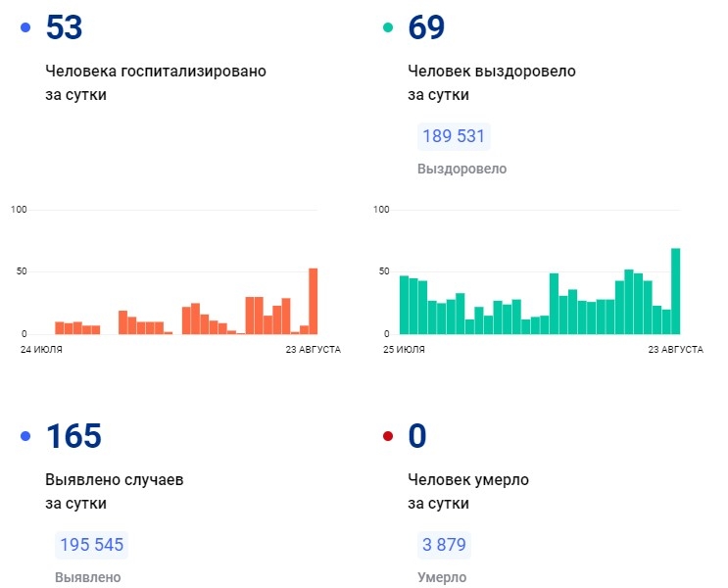Select the 3 879 deaths total badge
Screen dimensions: 728x588
(x=443, y=545)
